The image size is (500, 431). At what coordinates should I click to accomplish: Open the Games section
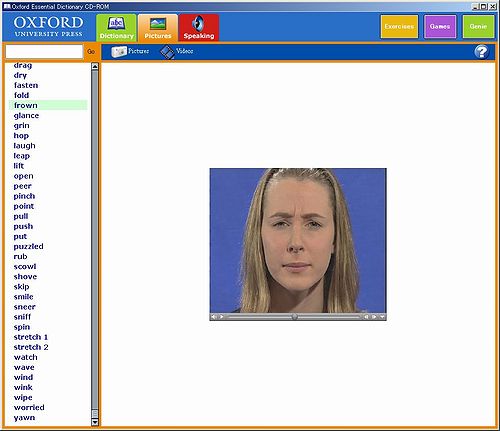(440, 26)
